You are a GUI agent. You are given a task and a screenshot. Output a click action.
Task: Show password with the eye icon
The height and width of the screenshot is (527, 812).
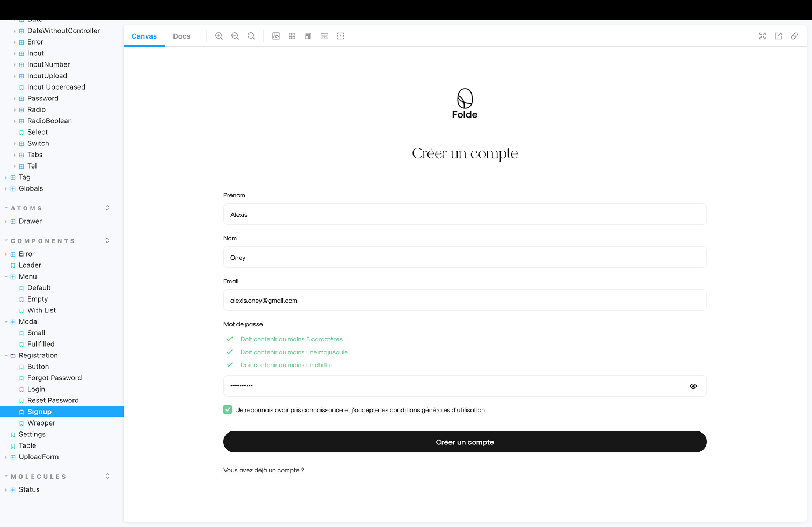(693, 386)
